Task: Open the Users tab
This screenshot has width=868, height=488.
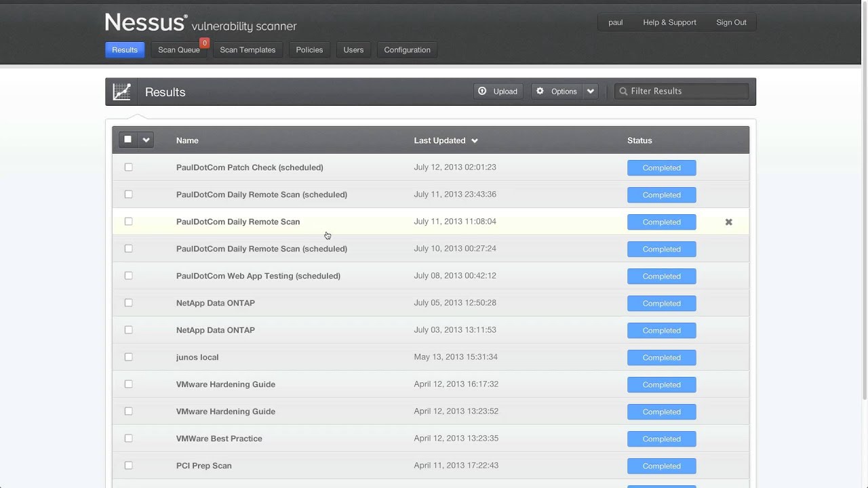Action: [353, 49]
